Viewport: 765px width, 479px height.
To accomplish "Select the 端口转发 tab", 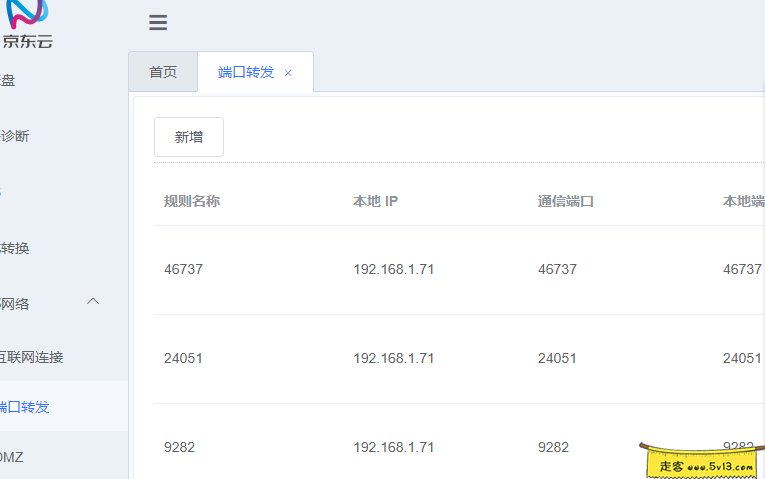I will click(x=245, y=72).
